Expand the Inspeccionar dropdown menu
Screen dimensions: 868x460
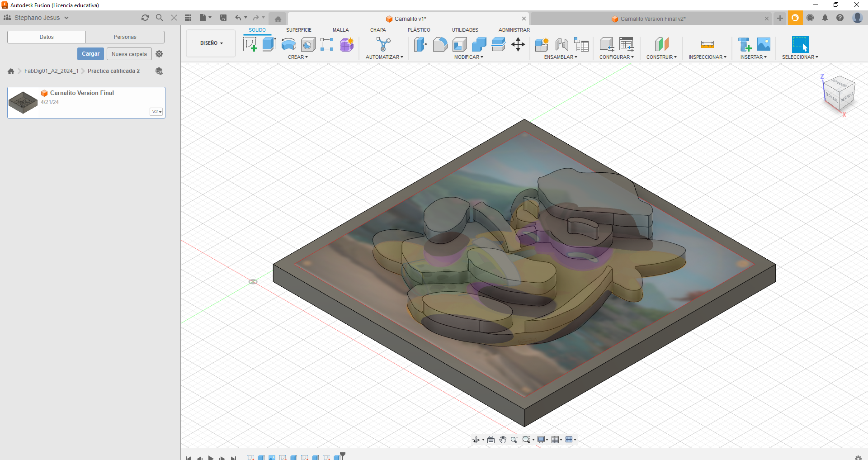(708, 57)
